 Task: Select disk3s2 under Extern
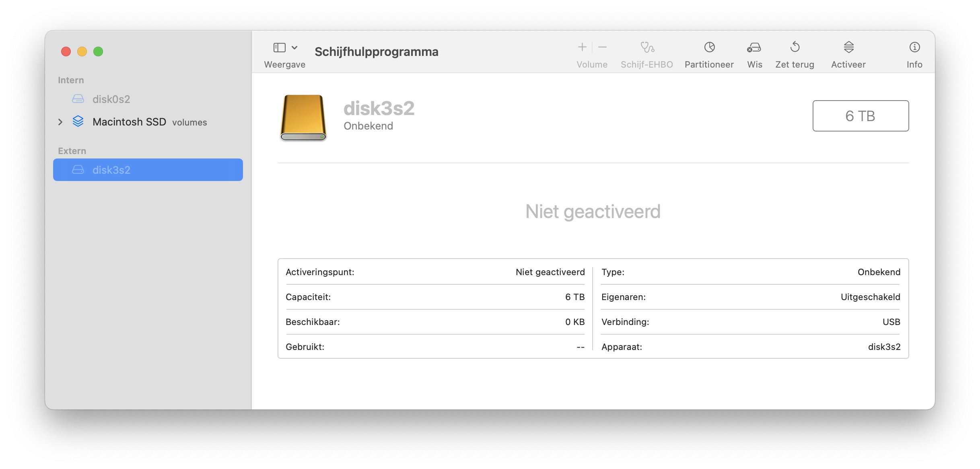148,170
